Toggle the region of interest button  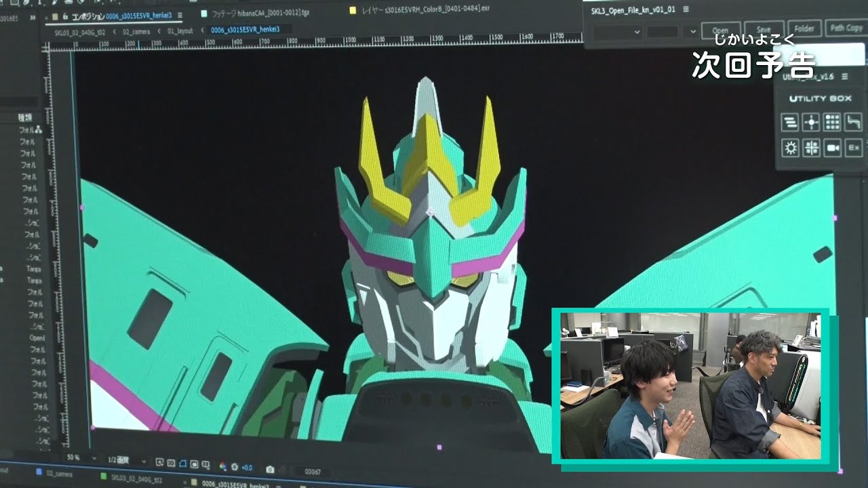195,464
